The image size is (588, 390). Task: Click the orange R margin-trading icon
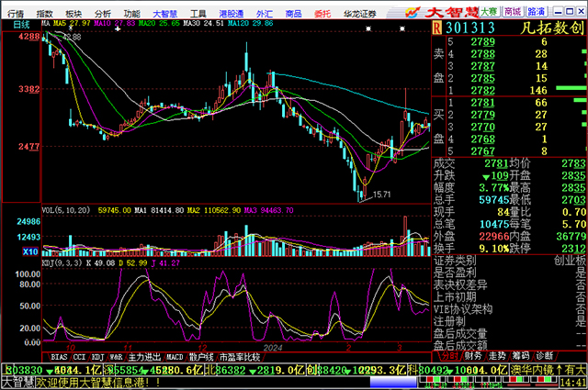pos(437,28)
